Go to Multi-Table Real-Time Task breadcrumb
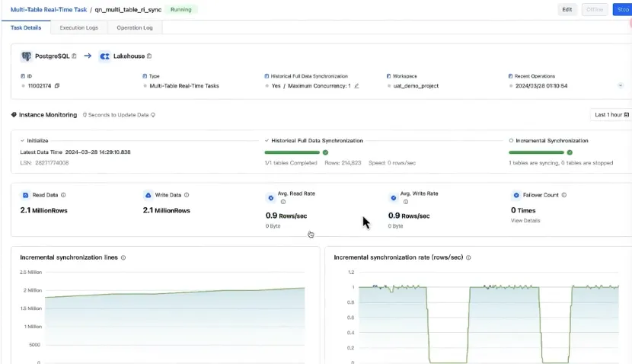The image size is (632, 364). pos(44,10)
